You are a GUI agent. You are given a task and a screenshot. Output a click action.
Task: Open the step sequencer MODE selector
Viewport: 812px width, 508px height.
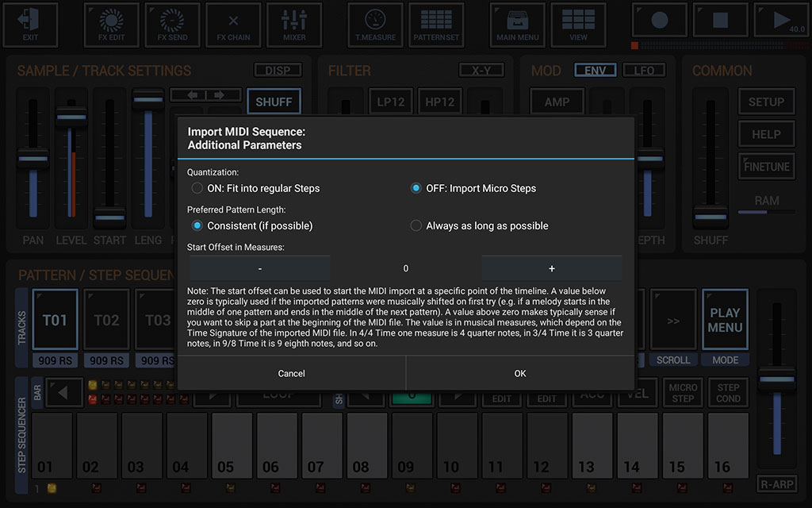pyautogui.click(x=724, y=360)
